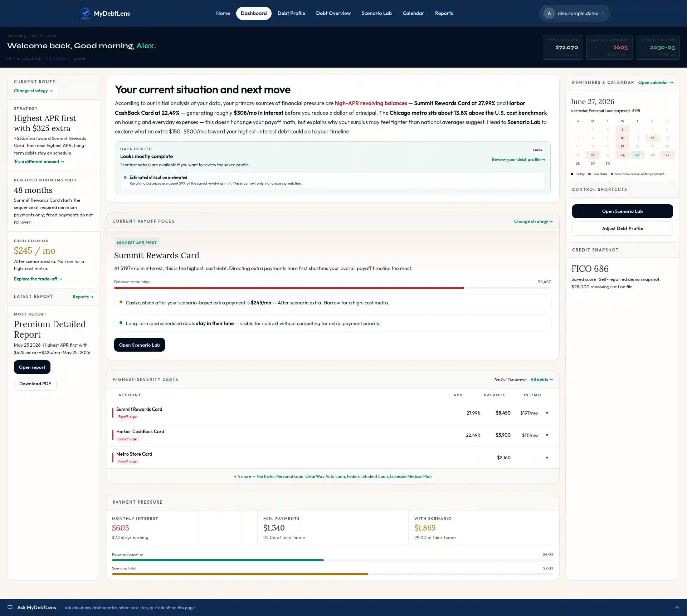This screenshot has width=687, height=616.
Task: Click the Summit Rewards Card $8,450 balance
Action: [503, 413]
